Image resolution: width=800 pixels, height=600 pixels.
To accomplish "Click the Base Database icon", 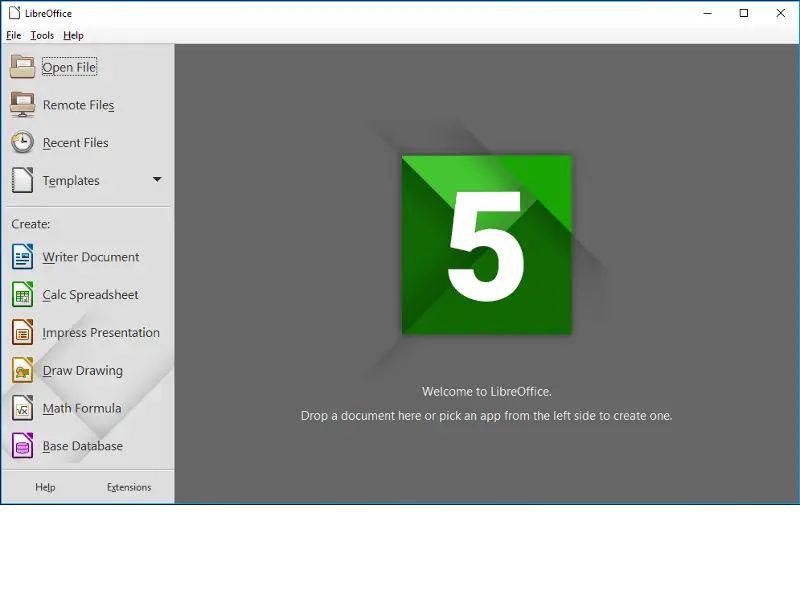I will 22,445.
